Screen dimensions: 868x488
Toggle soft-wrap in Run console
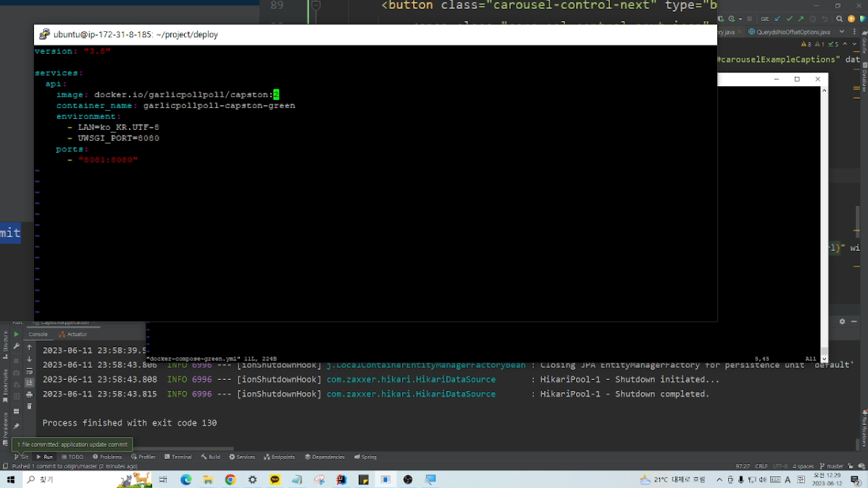point(29,371)
